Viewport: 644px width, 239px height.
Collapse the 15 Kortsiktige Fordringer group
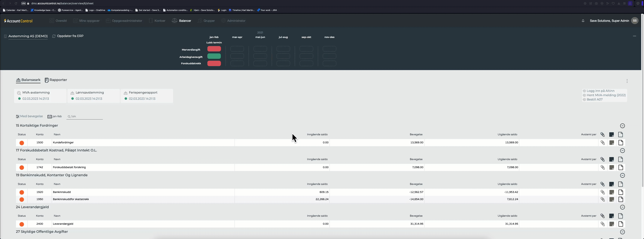622,126
